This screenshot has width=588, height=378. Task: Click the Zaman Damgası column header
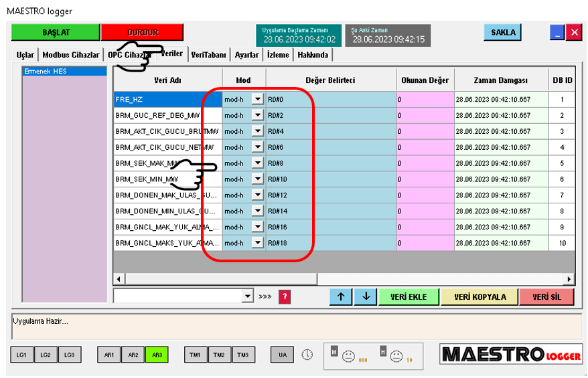[501, 80]
